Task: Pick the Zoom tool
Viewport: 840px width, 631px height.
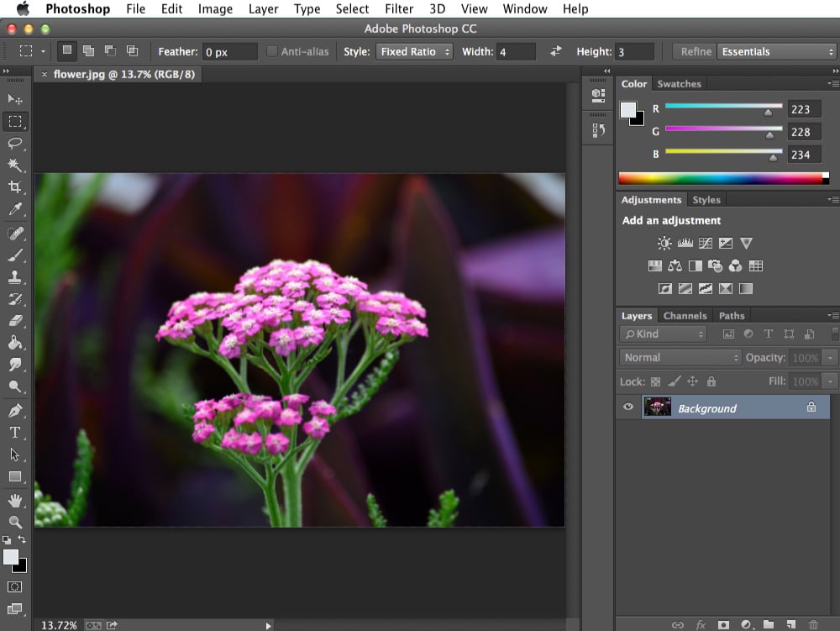Action: pos(15,520)
